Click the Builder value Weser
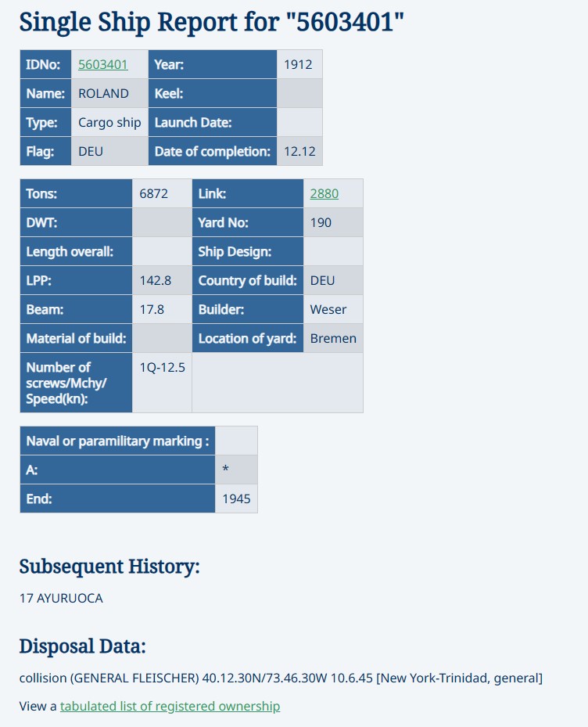The height and width of the screenshot is (727, 588). click(x=328, y=309)
